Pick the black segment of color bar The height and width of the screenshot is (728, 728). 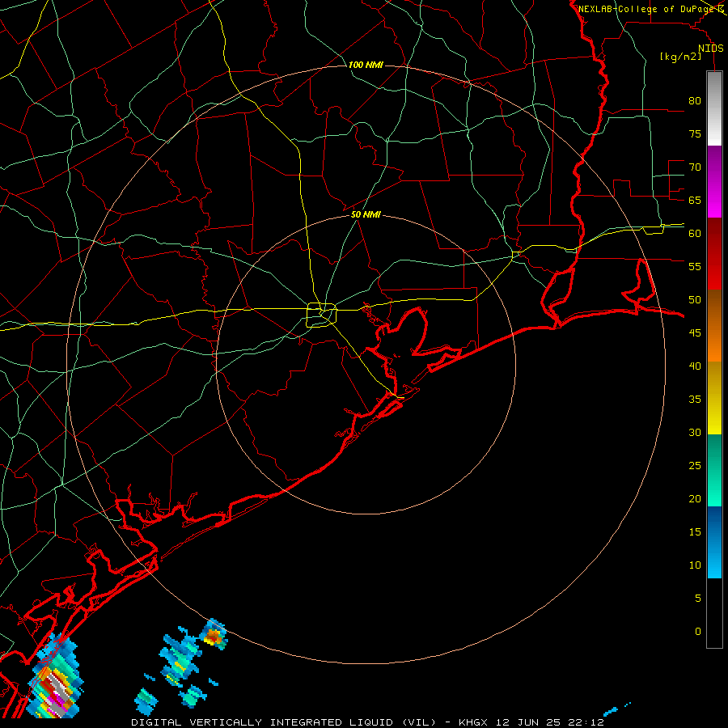pyautogui.click(x=714, y=613)
